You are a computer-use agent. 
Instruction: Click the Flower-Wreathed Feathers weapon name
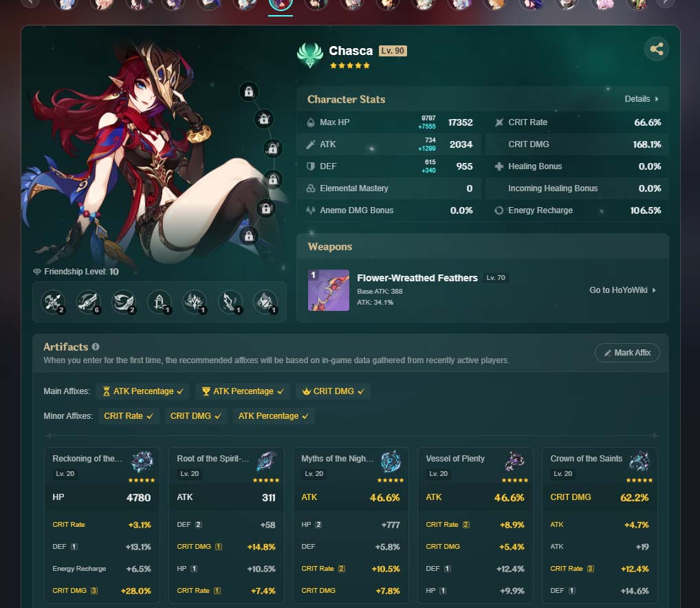tap(417, 278)
